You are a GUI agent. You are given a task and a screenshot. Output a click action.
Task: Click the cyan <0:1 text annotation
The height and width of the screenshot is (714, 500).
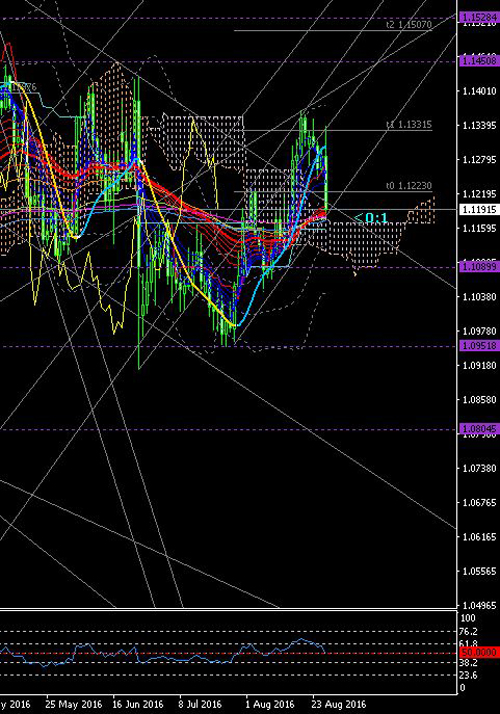[371, 218]
